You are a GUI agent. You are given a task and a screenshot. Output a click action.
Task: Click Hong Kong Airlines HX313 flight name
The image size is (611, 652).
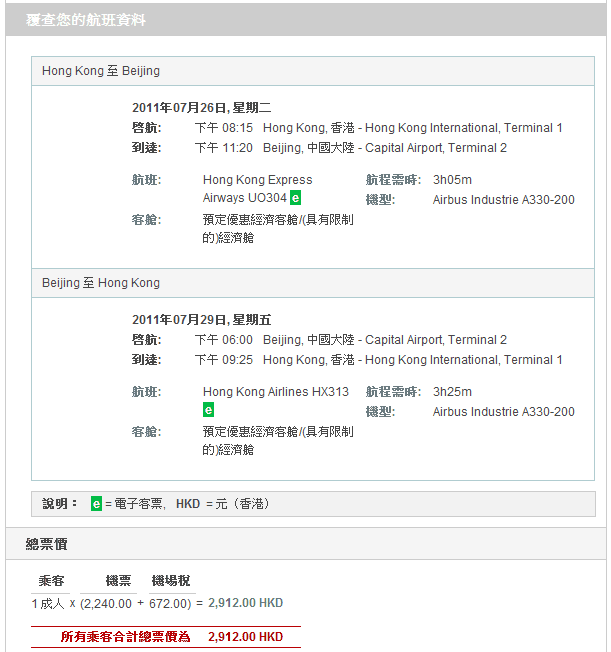tap(275, 392)
